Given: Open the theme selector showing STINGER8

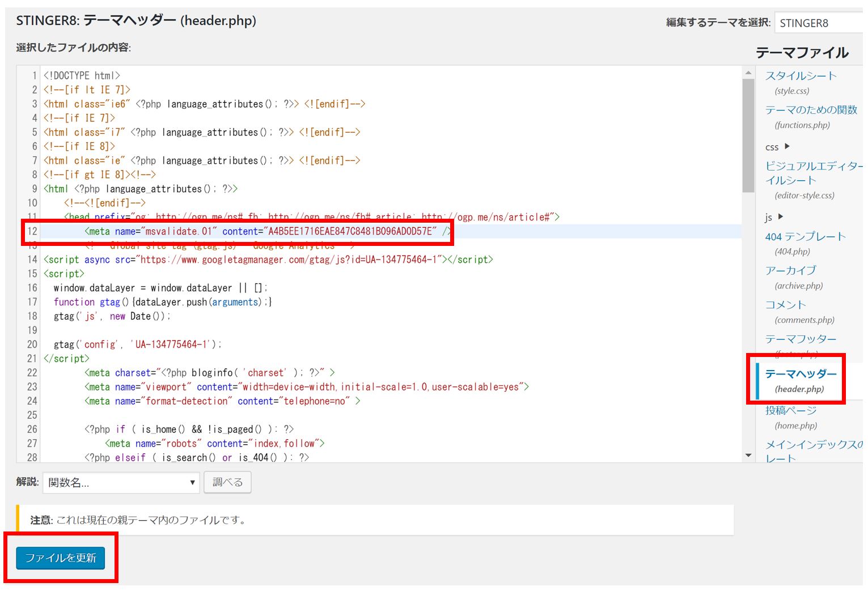Looking at the screenshot, I should tap(819, 23).
